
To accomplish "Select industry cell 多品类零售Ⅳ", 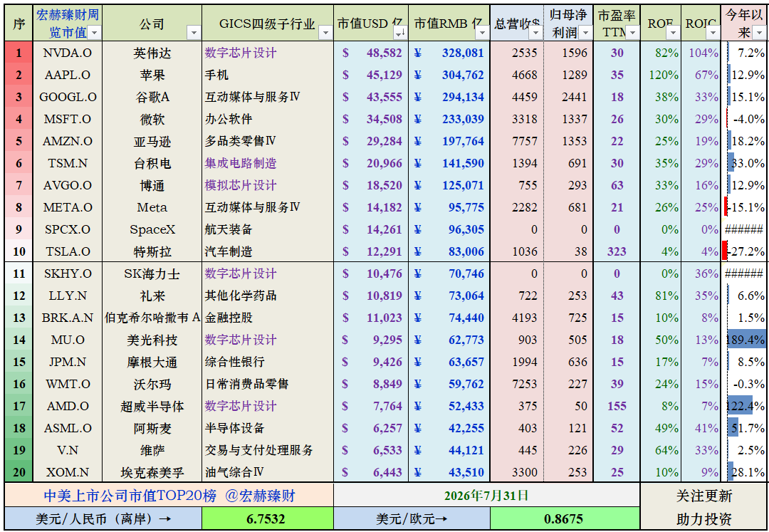I will pos(267,141).
